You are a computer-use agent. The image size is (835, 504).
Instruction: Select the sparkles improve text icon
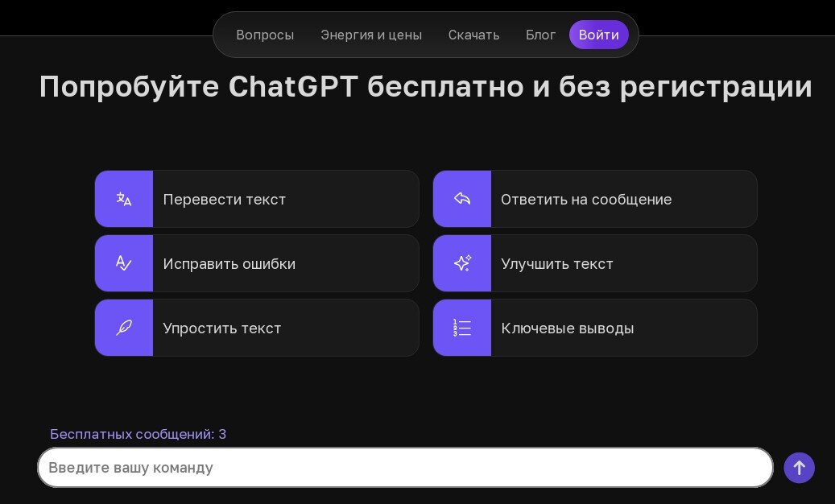pos(461,263)
